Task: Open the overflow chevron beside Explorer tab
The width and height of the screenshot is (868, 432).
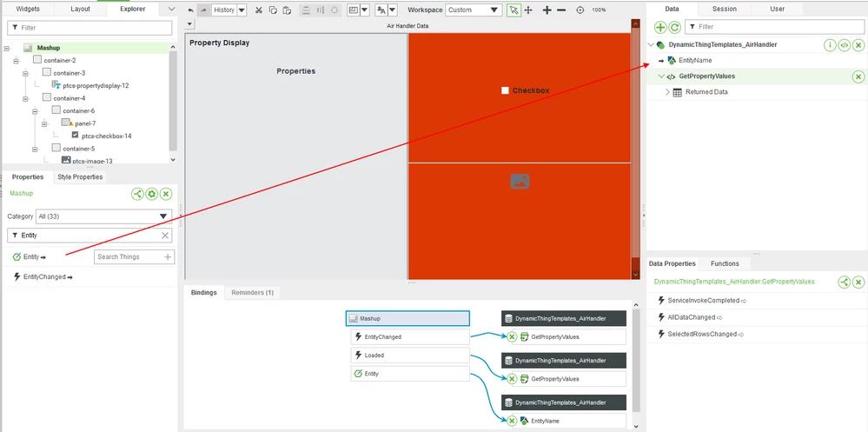Action: click(171, 9)
